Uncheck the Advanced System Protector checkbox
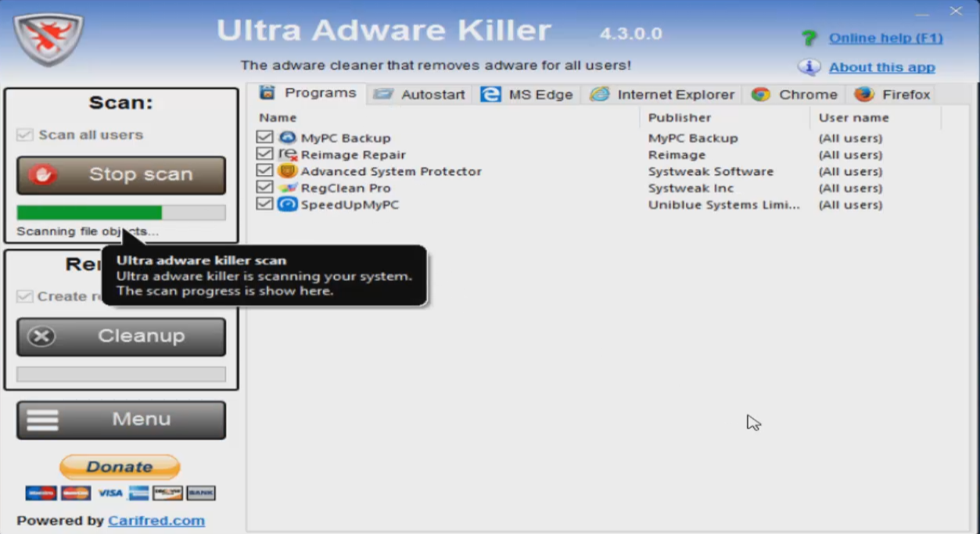Screen dimensions: 980x534 tap(264, 171)
